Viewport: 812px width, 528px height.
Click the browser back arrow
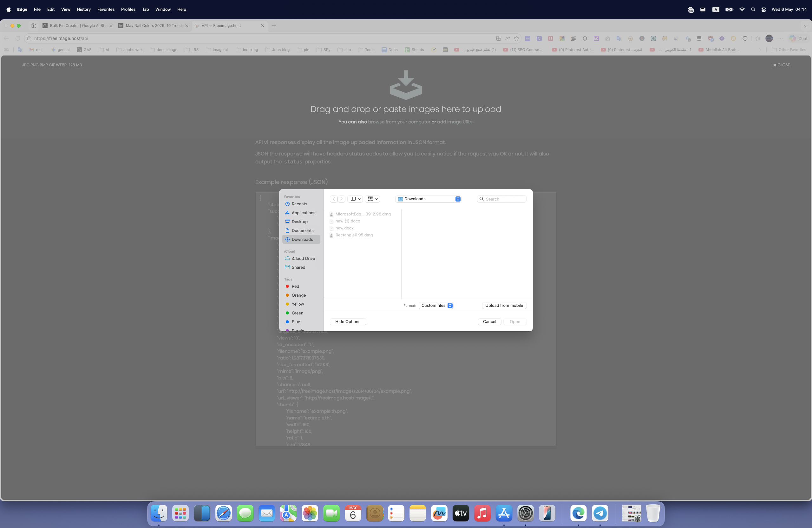pos(6,38)
